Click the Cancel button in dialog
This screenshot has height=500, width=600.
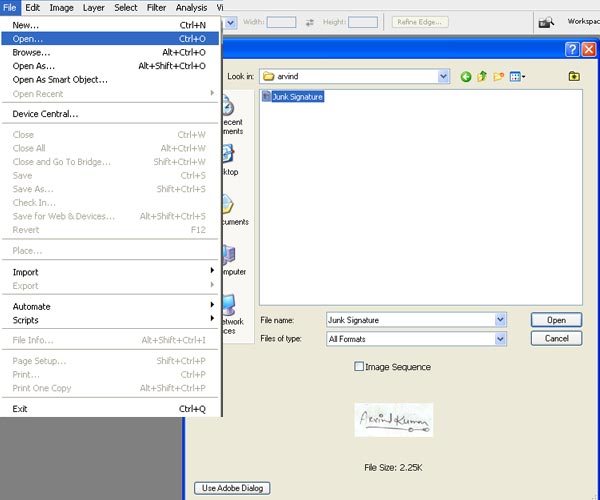556,339
